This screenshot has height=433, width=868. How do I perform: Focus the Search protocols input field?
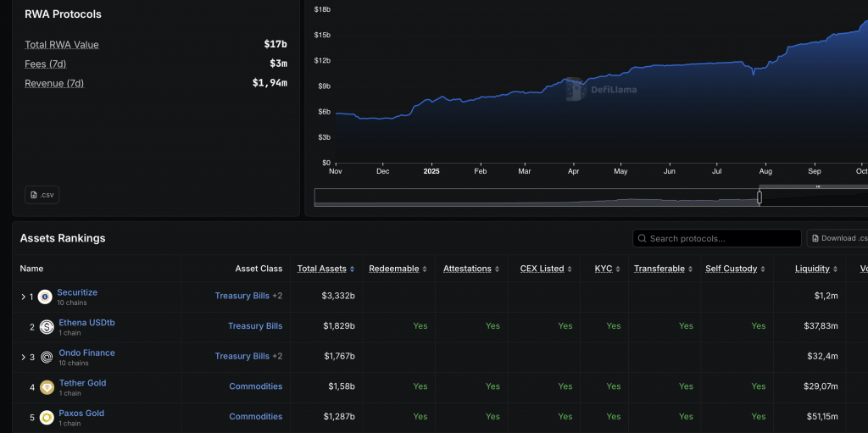721,239
